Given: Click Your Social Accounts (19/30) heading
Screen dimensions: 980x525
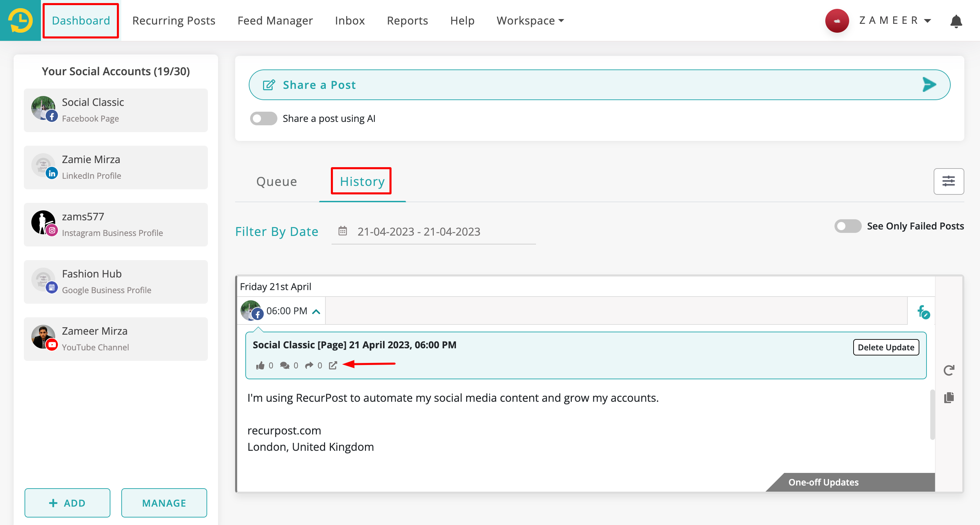Looking at the screenshot, I should tap(116, 71).
